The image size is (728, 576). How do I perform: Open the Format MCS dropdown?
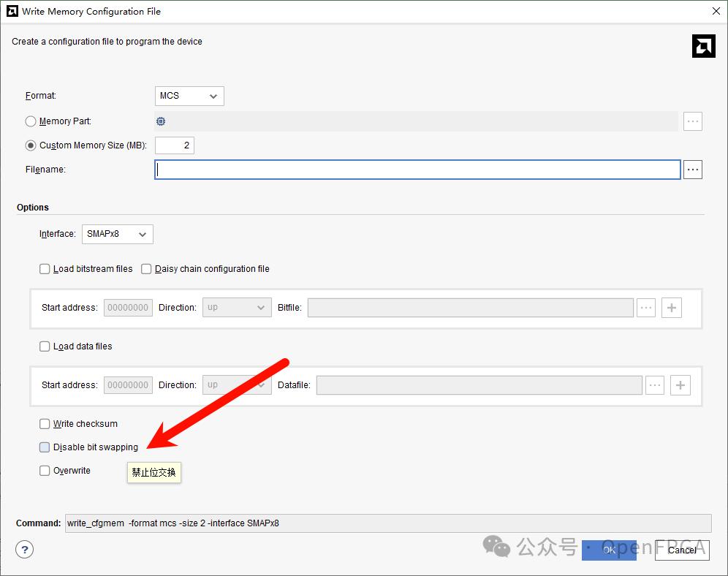[x=189, y=96]
